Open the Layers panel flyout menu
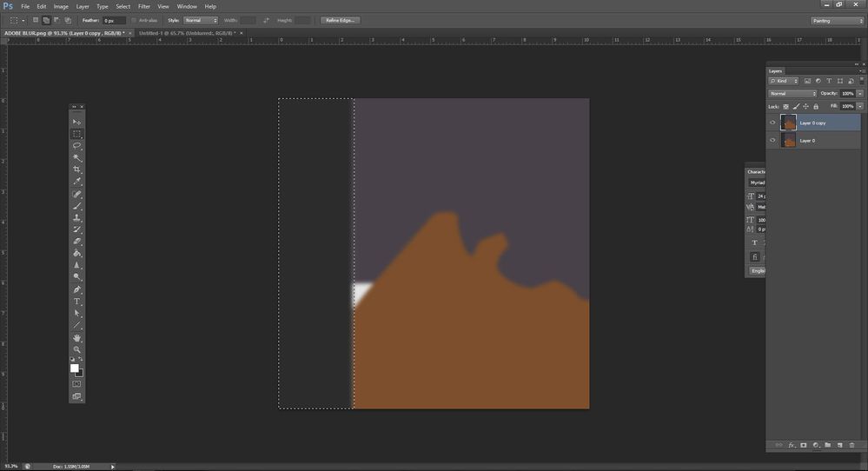The image size is (868, 471). coord(861,71)
